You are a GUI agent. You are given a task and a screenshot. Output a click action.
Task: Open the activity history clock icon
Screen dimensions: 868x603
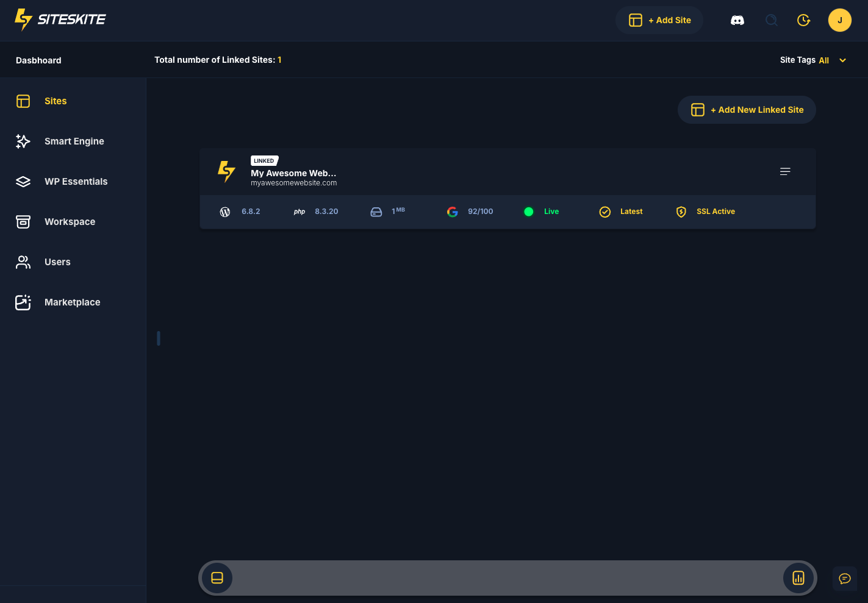coord(803,21)
